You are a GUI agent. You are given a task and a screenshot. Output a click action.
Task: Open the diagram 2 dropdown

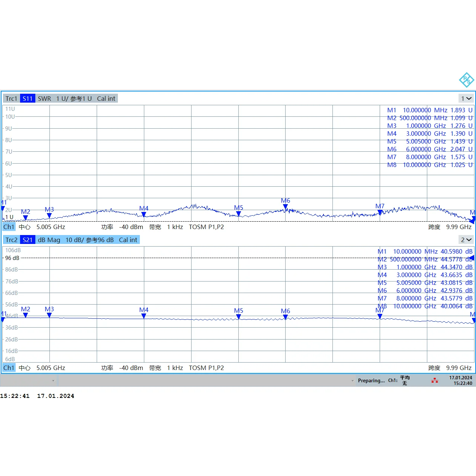(466, 240)
